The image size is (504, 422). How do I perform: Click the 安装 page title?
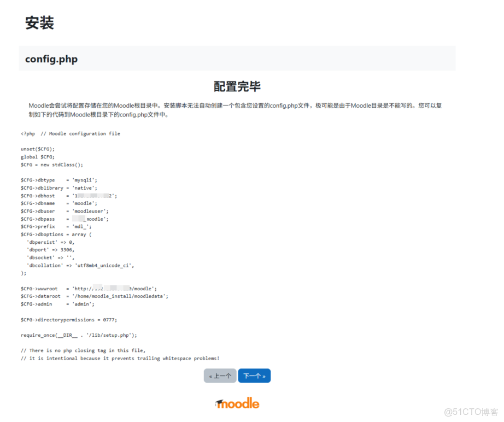coord(40,22)
